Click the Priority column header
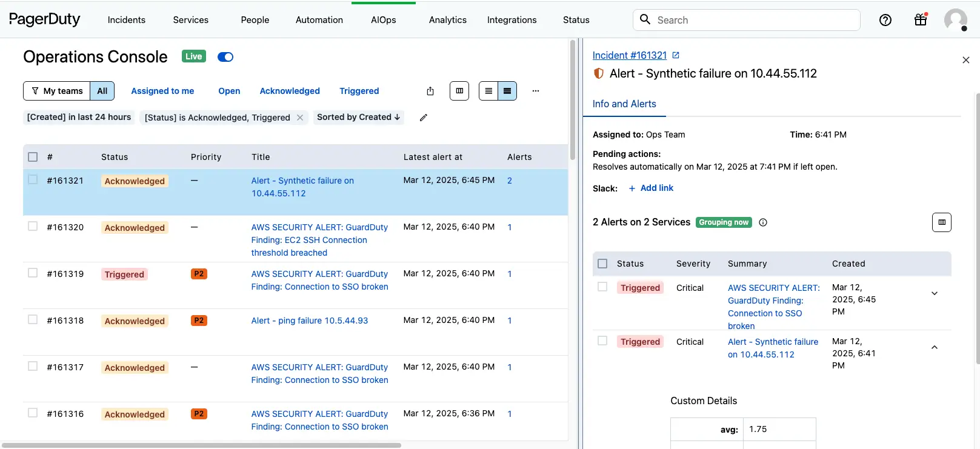Screen dimensions: 980x449 [x=206, y=157]
